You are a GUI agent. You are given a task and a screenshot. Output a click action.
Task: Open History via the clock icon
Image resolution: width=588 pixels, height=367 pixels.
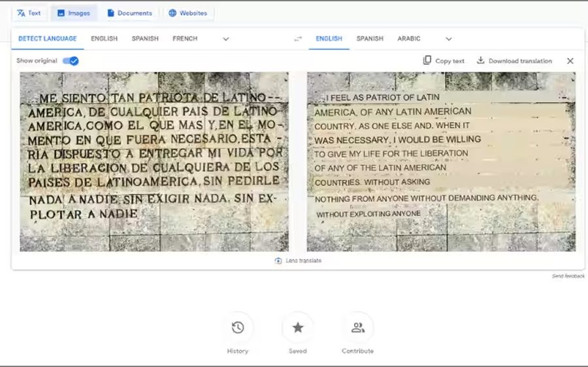point(238,328)
